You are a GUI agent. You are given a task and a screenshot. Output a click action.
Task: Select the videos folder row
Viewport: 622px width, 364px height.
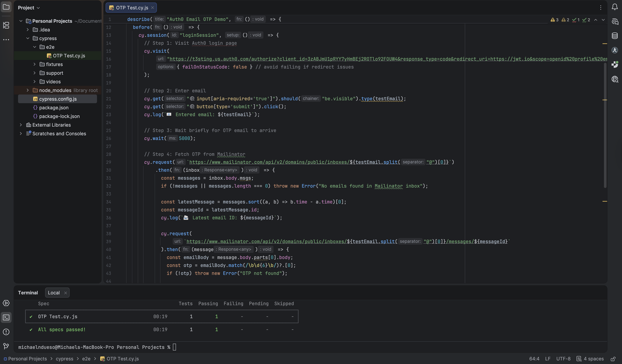point(57,82)
